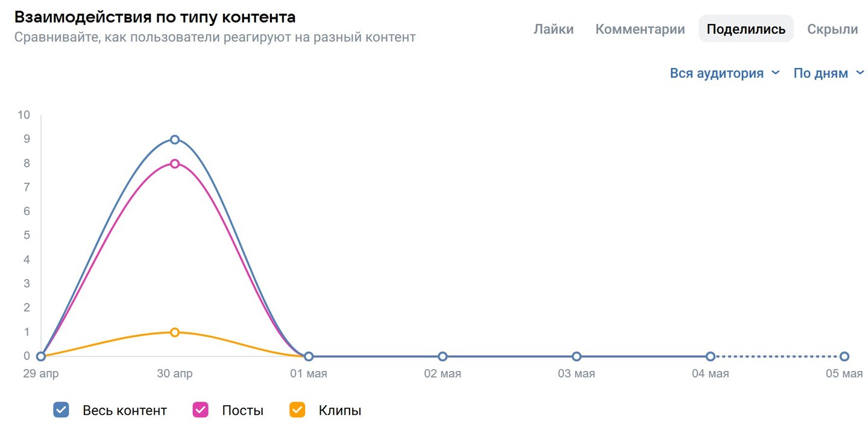
Task: Click the chevron next to Вся аудитория
Action: tap(776, 73)
